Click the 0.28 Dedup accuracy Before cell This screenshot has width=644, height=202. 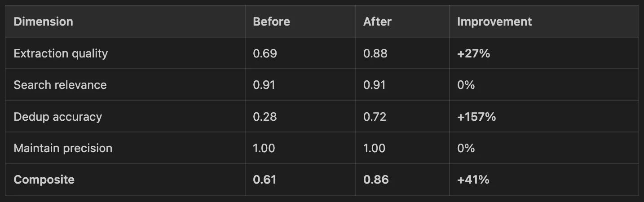pos(265,117)
